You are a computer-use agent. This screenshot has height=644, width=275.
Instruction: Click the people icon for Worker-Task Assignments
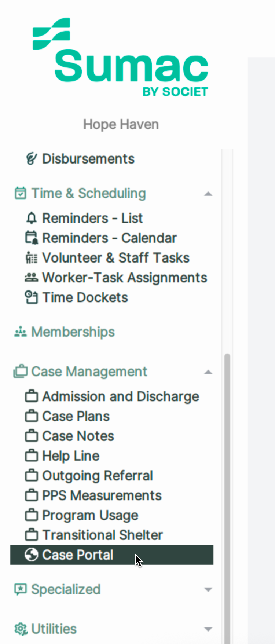32,278
